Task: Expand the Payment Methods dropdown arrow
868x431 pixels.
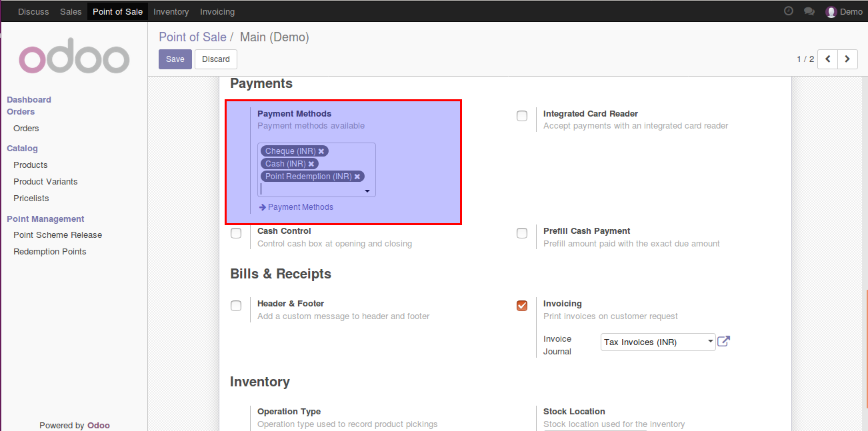Action: (367, 191)
